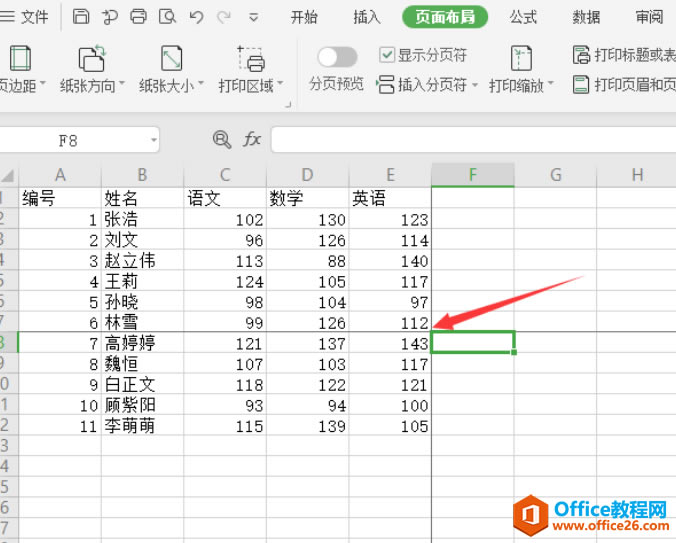Switch to the 开始 tab

click(304, 17)
